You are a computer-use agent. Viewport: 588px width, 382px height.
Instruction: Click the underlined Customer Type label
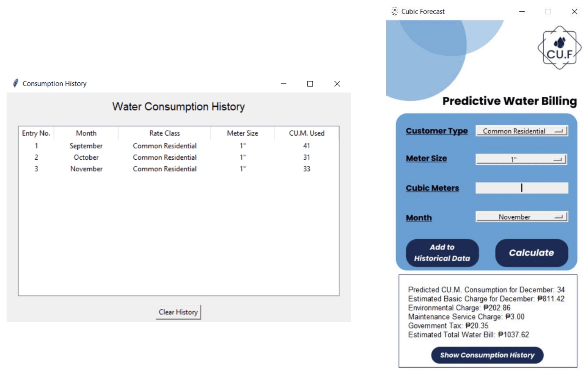coord(436,131)
